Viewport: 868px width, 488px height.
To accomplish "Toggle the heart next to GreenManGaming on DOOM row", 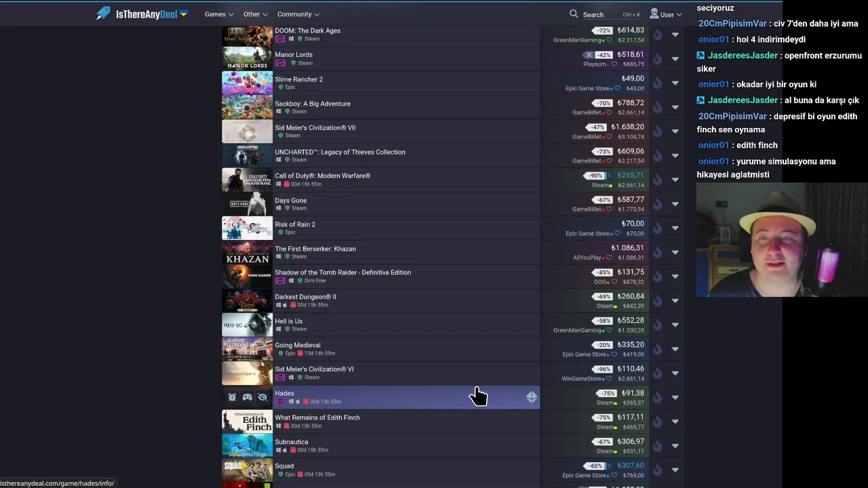I will pyautogui.click(x=609, y=40).
